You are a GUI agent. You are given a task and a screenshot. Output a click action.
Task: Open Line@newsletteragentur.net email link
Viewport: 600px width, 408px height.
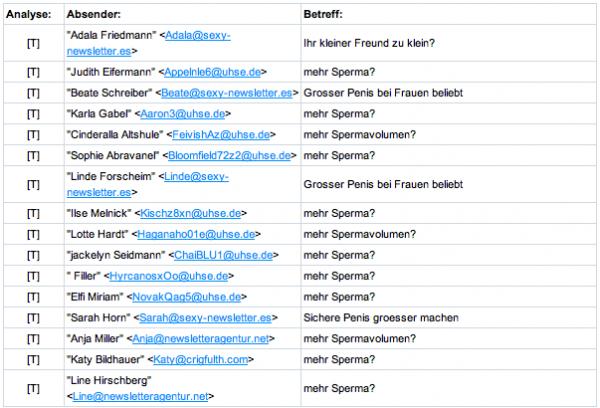pyautogui.click(x=140, y=397)
